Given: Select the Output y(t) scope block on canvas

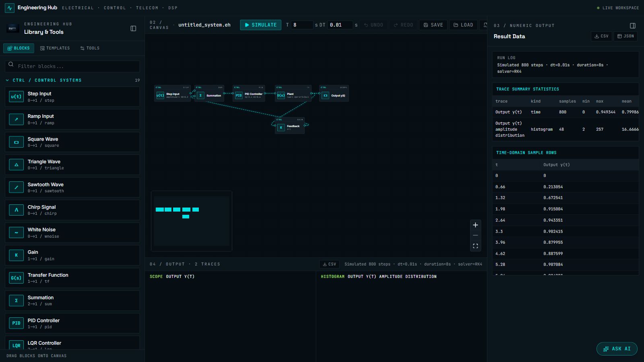Looking at the screenshot, I should click(334, 93).
